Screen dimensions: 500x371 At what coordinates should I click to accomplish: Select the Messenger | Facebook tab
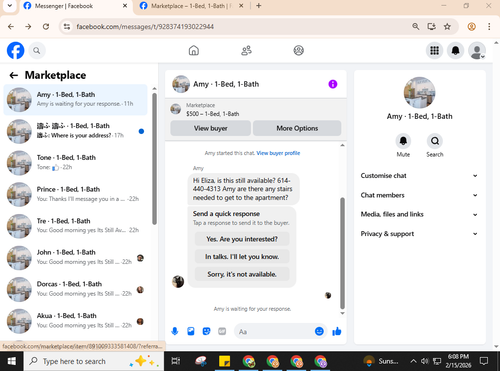pos(75,6)
